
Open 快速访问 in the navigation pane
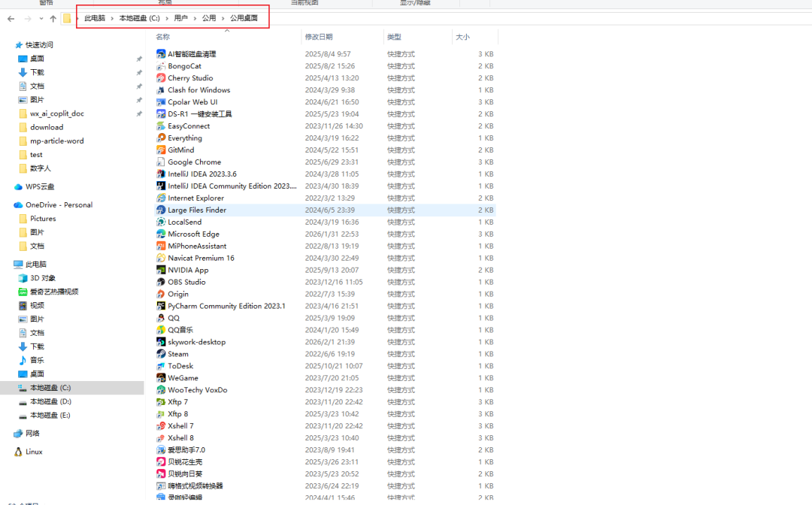[39, 45]
